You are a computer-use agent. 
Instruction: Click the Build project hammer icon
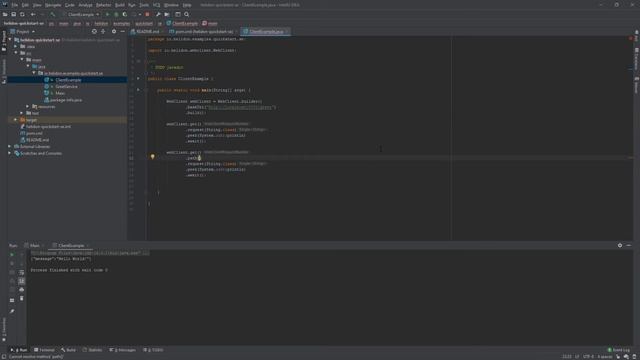click(52, 14)
